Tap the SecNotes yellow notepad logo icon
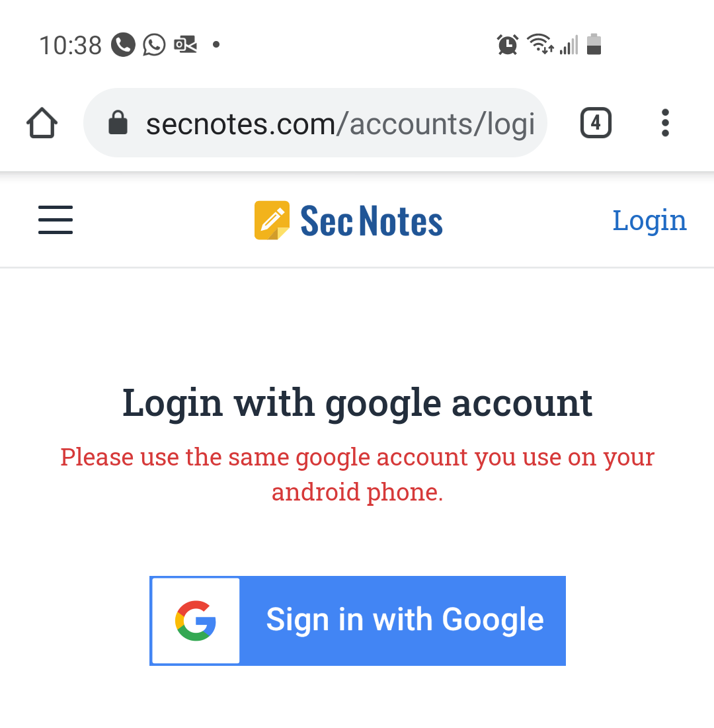 point(272,220)
